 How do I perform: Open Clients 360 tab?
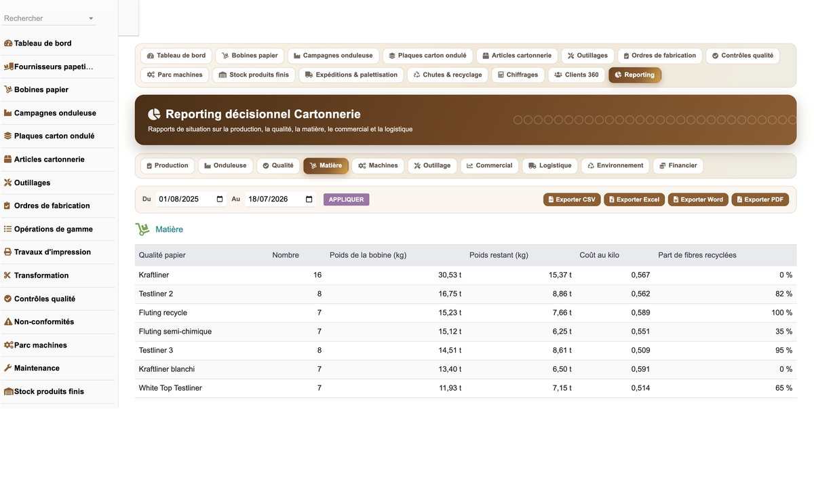577,75
